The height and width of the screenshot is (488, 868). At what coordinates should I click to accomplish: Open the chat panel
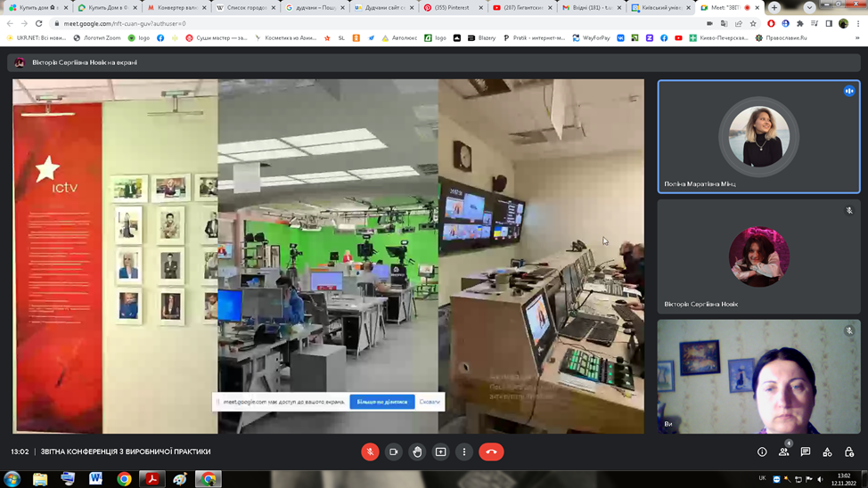(806, 452)
